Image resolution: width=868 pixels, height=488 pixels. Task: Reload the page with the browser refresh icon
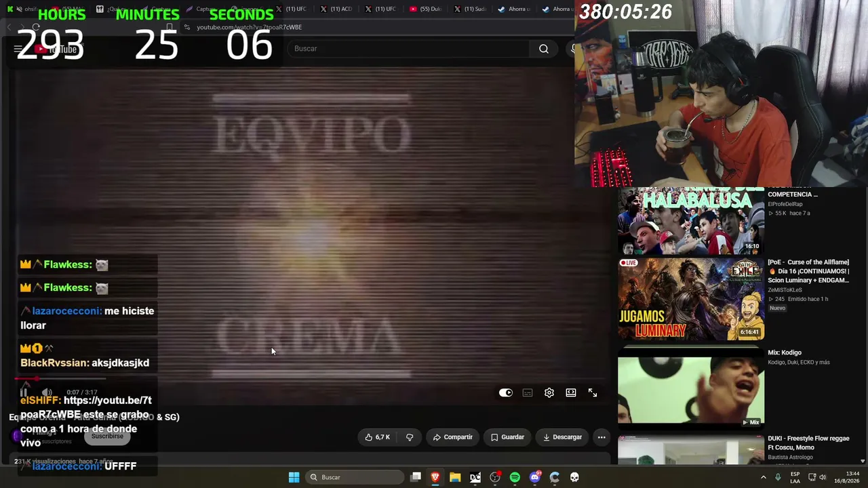tap(36, 27)
